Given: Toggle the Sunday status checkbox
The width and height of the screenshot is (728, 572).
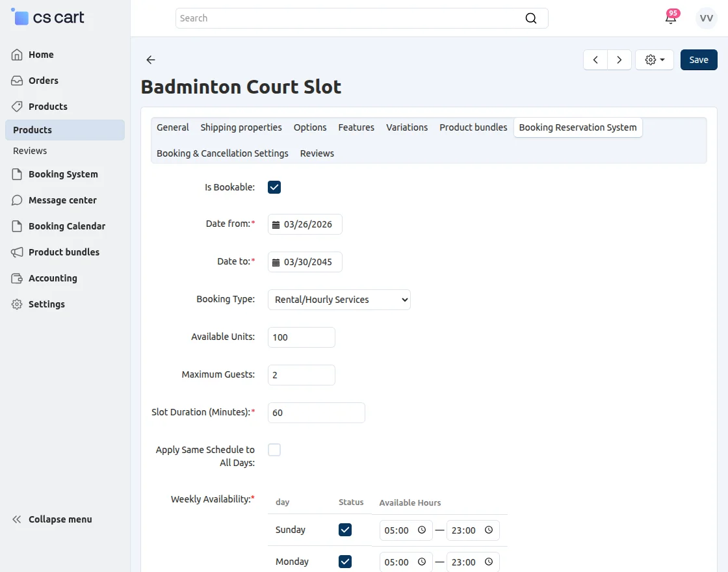Looking at the screenshot, I should coord(345,530).
